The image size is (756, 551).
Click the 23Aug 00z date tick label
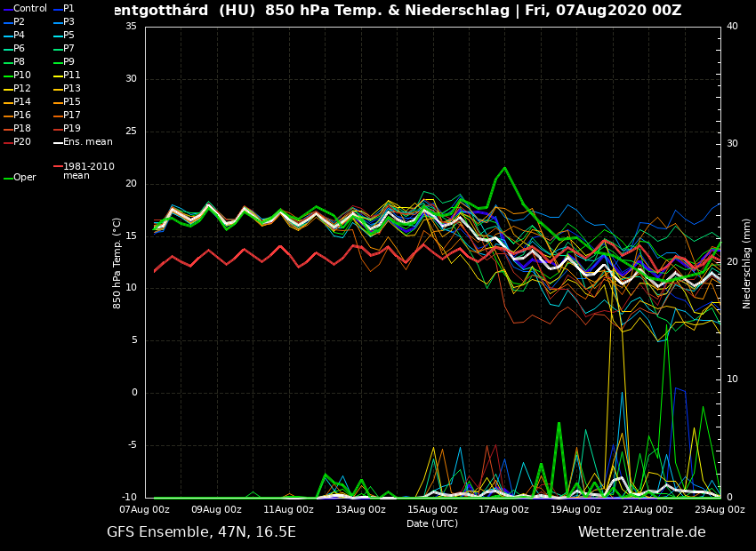point(719,510)
